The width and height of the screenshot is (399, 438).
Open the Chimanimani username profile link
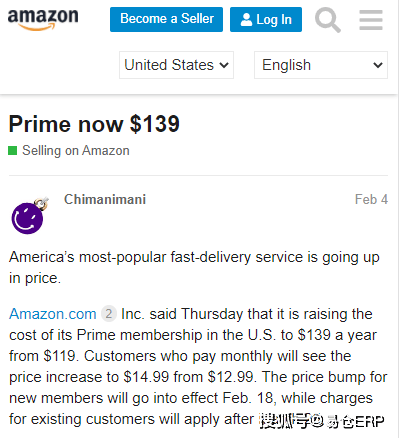tap(105, 199)
